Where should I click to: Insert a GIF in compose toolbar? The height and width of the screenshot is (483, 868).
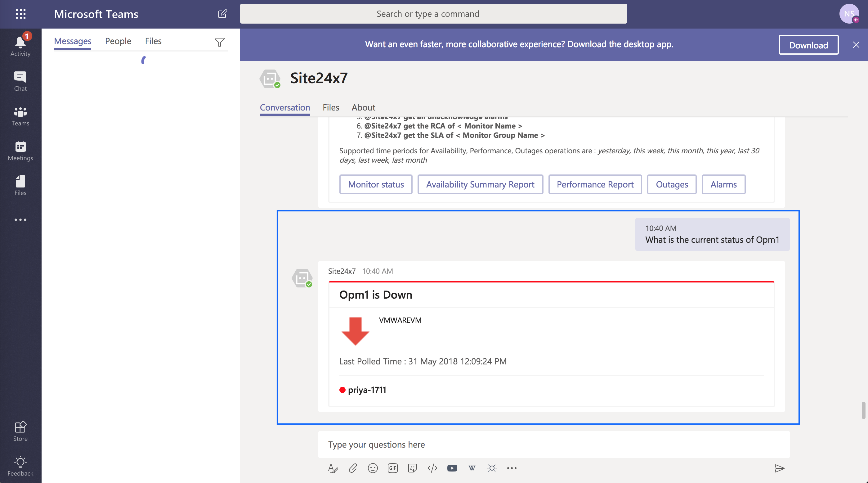[392, 468]
